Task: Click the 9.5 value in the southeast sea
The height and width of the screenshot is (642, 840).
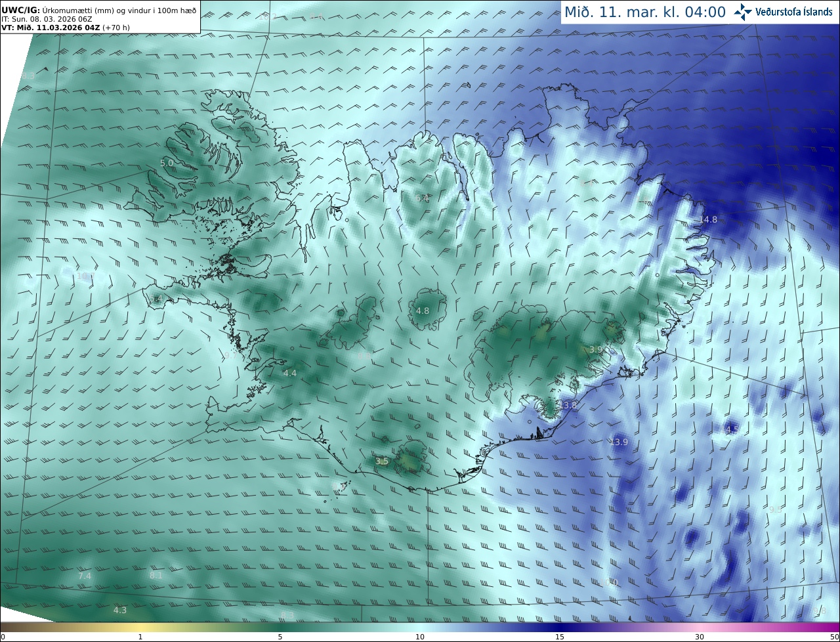Action: click(x=776, y=509)
